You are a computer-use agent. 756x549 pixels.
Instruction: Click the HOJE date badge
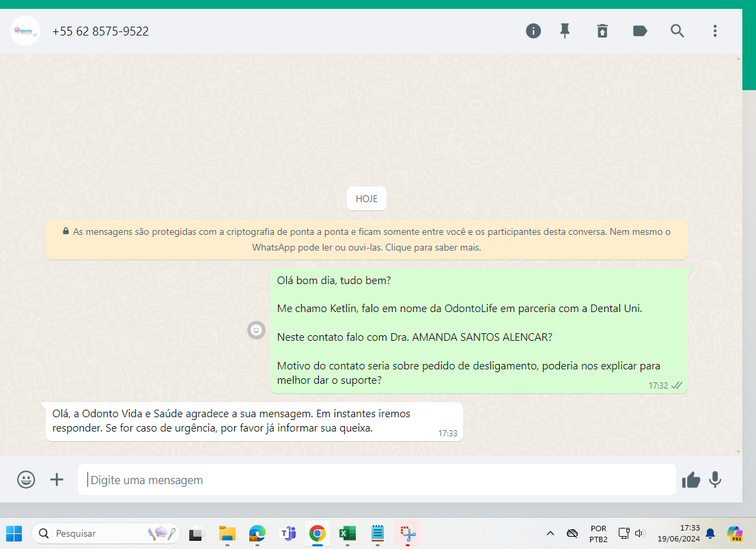click(367, 199)
